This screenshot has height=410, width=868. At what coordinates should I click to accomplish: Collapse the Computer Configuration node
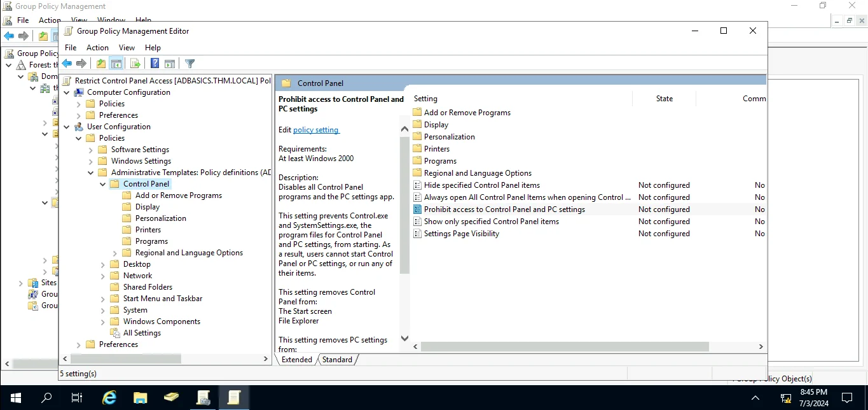pos(67,92)
